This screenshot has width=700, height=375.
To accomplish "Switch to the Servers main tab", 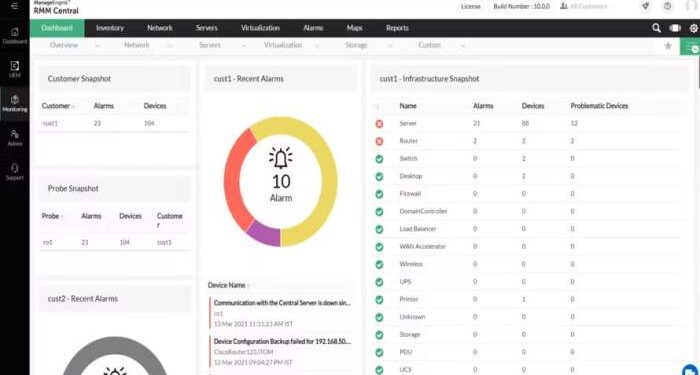I will point(207,28).
